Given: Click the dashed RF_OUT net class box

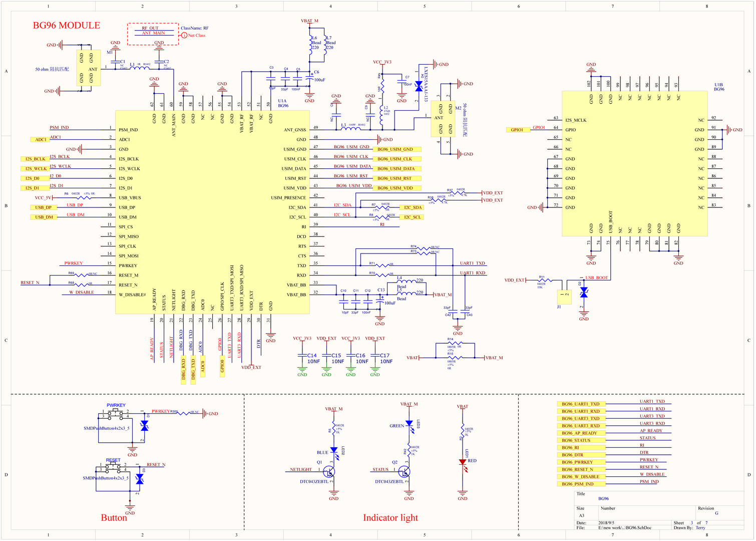Looking at the screenshot, I should click(153, 34).
